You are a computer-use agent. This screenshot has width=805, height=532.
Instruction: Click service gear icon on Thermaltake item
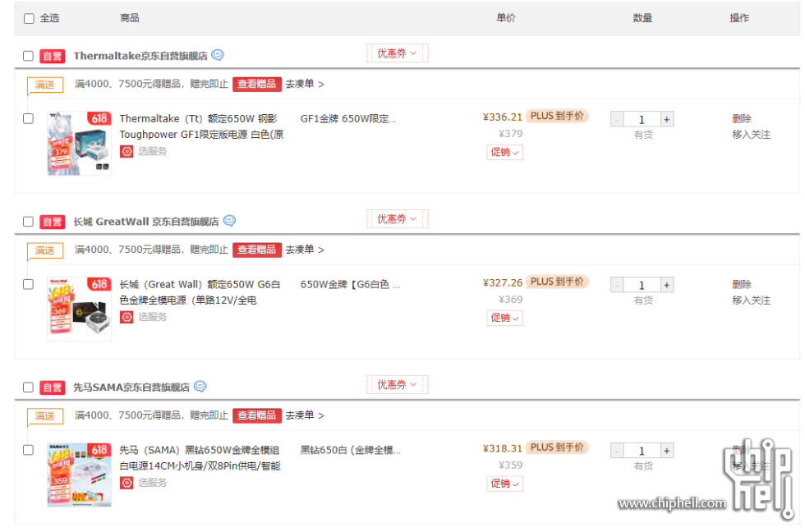(126, 151)
